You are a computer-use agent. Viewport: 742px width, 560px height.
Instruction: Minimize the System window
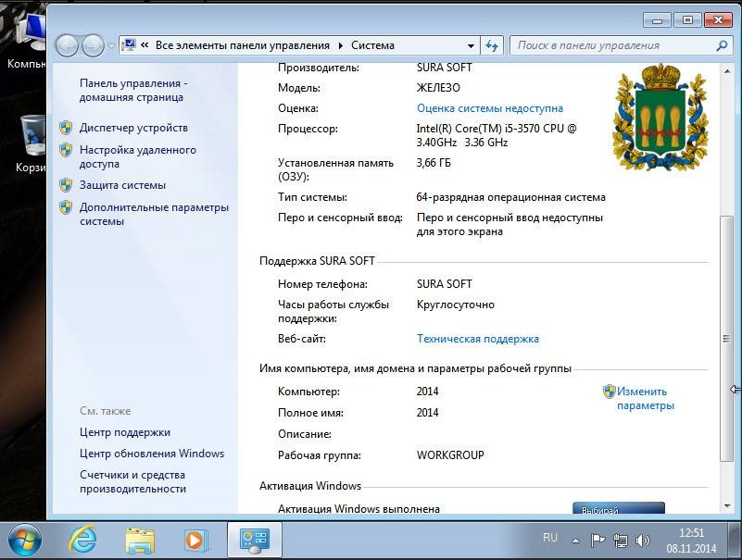pyautogui.click(x=657, y=19)
